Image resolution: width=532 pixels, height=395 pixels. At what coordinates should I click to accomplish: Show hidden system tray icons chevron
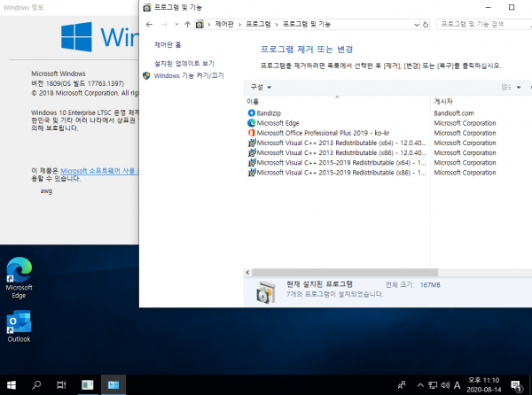420,385
